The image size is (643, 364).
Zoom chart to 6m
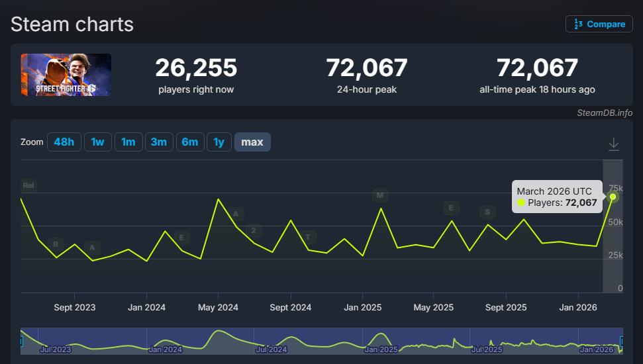(x=190, y=142)
